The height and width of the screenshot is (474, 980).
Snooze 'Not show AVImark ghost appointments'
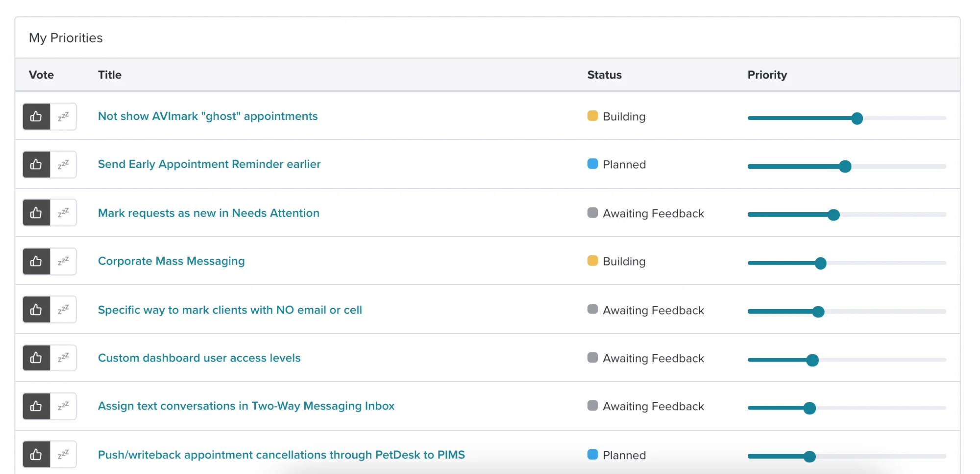pyautogui.click(x=63, y=117)
